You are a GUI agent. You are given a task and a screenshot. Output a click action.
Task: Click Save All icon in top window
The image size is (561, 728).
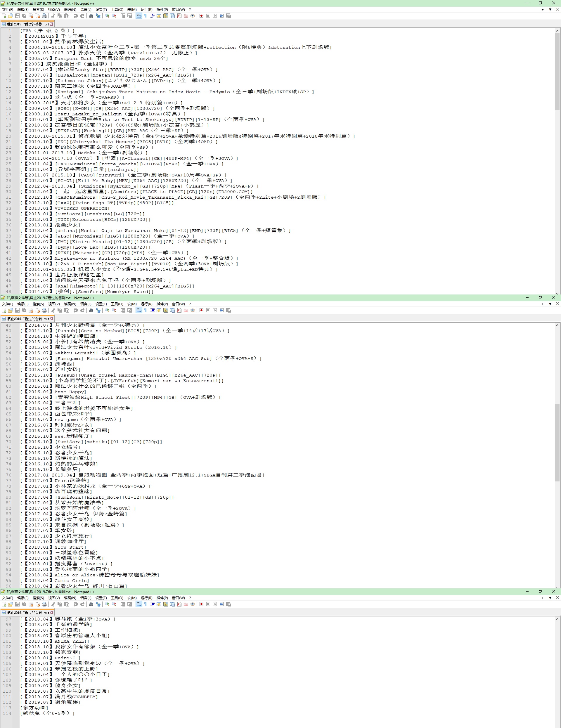[24, 16]
